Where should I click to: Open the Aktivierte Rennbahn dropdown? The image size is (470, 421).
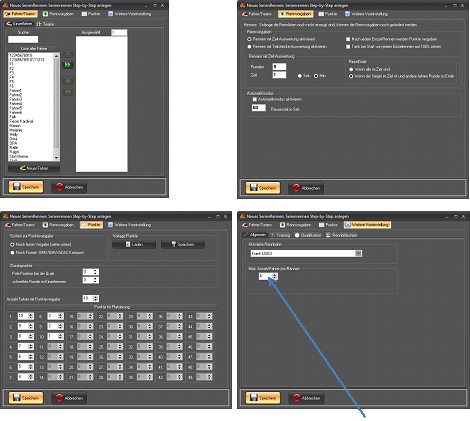coord(358,254)
